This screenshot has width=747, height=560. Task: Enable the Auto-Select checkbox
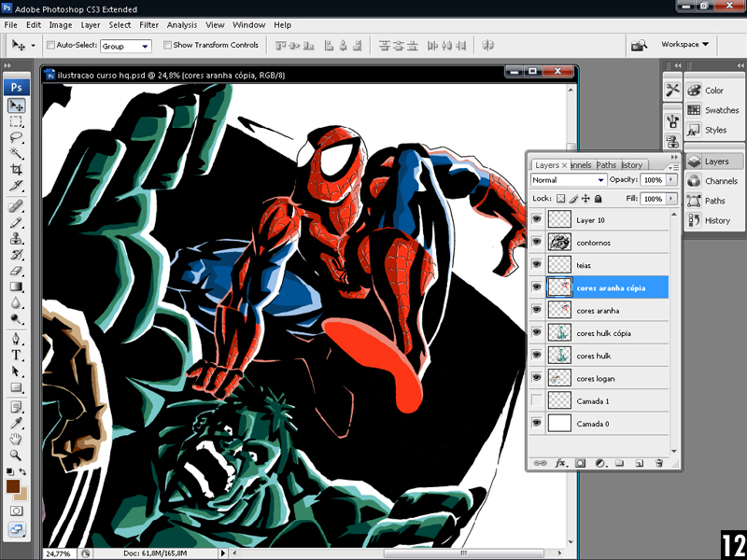[50, 45]
